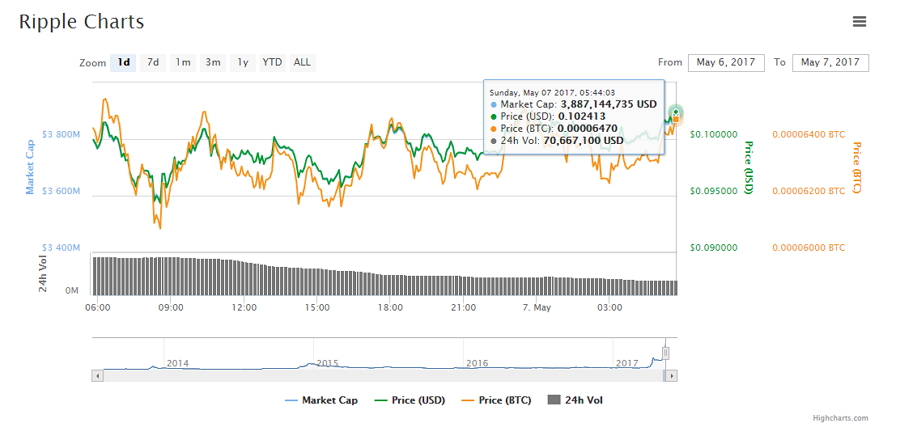
Task: Click the tooltip Price (USD) value 0.102413
Action: pos(581,117)
